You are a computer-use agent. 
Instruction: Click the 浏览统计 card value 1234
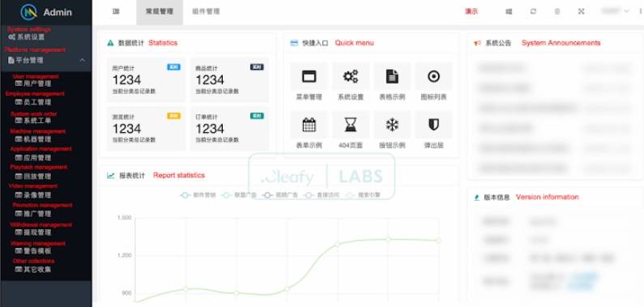pos(126,129)
